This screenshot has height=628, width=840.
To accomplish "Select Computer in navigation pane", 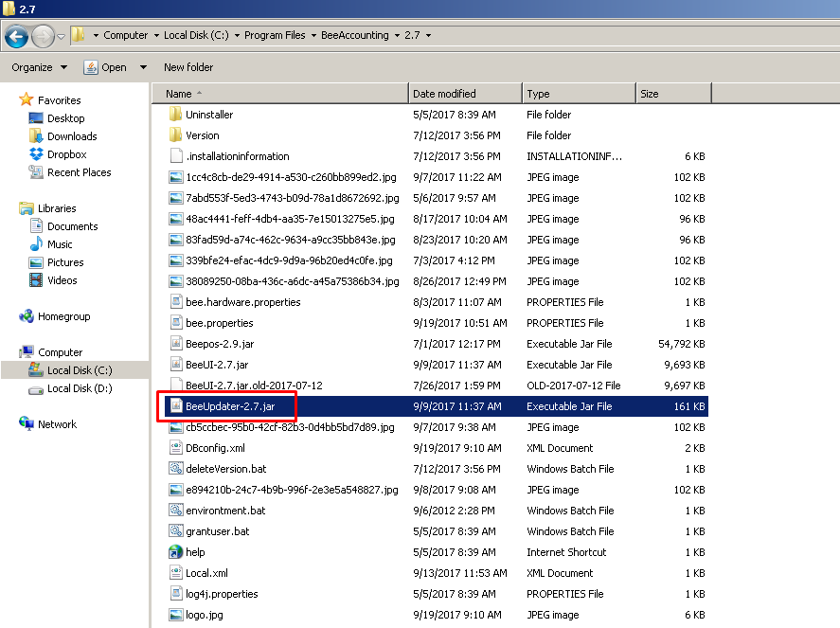I will [60, 352].
